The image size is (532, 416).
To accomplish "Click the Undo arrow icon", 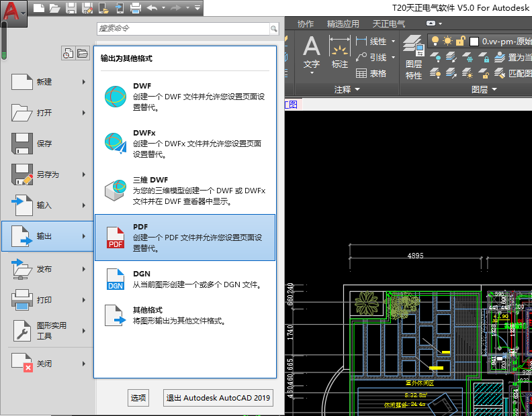I will point(152,7).
